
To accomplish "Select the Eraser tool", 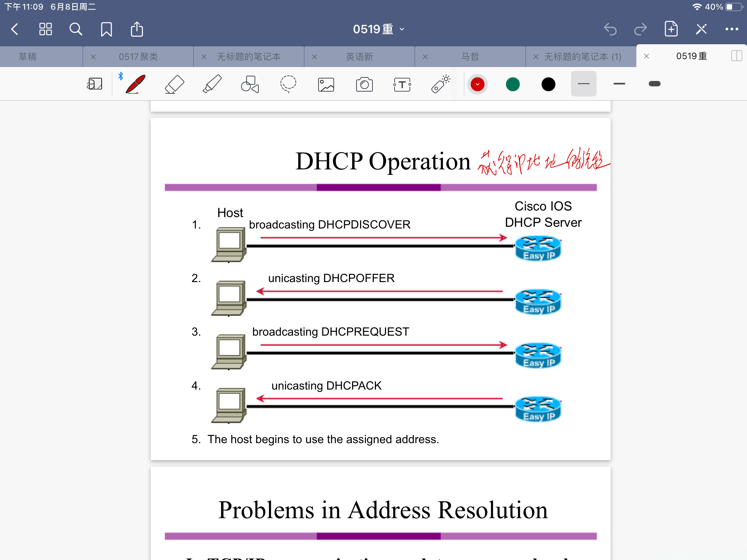I will (x=174, y=84).
